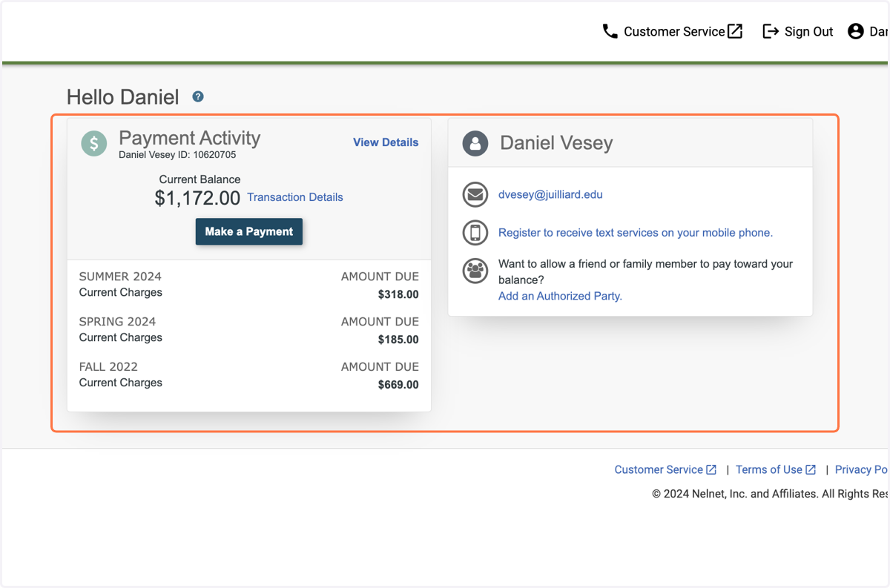This screenshot has width=890, height=588.
Task: Select the Daniel Vesey profile card title
Action: pyautogui.click(x=556, y=143)
